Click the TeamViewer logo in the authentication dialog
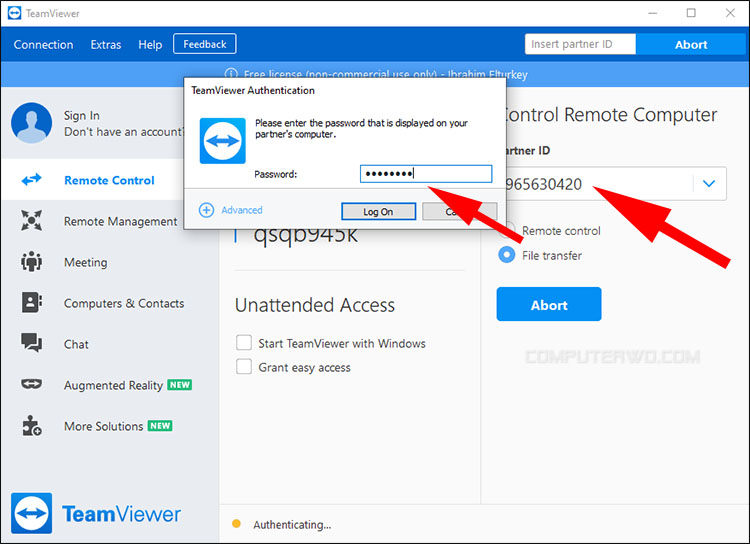This screenshot has width=750, height=544. (222, 141)
